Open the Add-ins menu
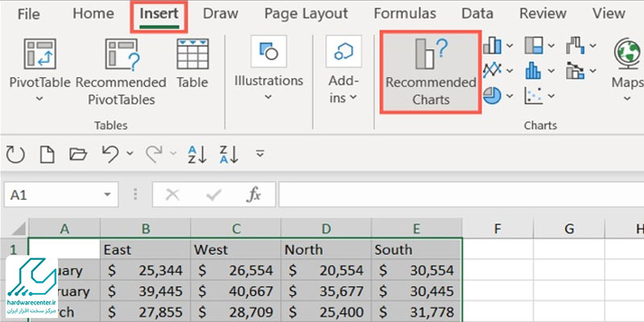Screen dimensions: 644x322 [344, 70]
